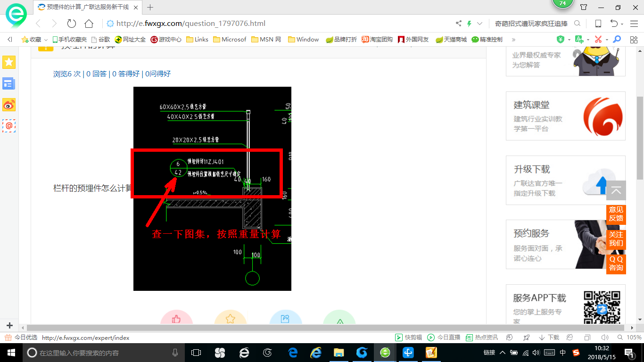The height and width of the screenshot is (362, 644).
Task: Go to browser home page icon
Action: click(x=89, y=24)
